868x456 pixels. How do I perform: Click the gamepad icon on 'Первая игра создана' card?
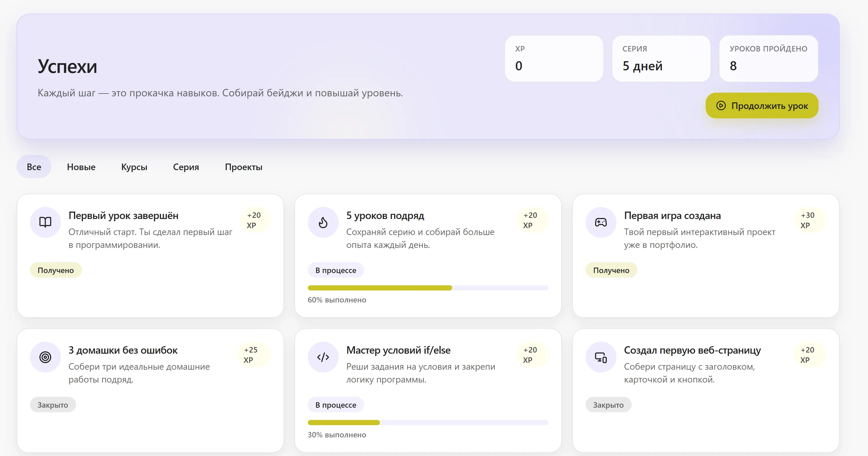point(600,222)
